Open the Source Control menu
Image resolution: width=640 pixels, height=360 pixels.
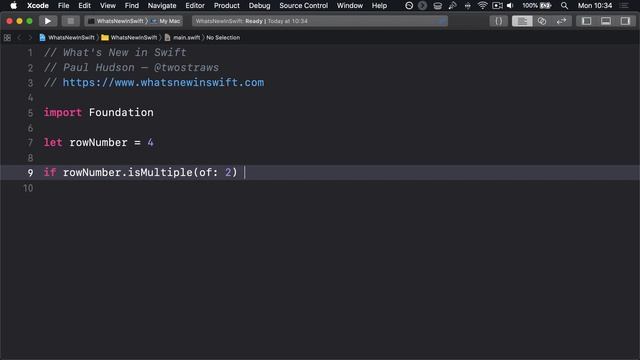[x=303, y=5]
